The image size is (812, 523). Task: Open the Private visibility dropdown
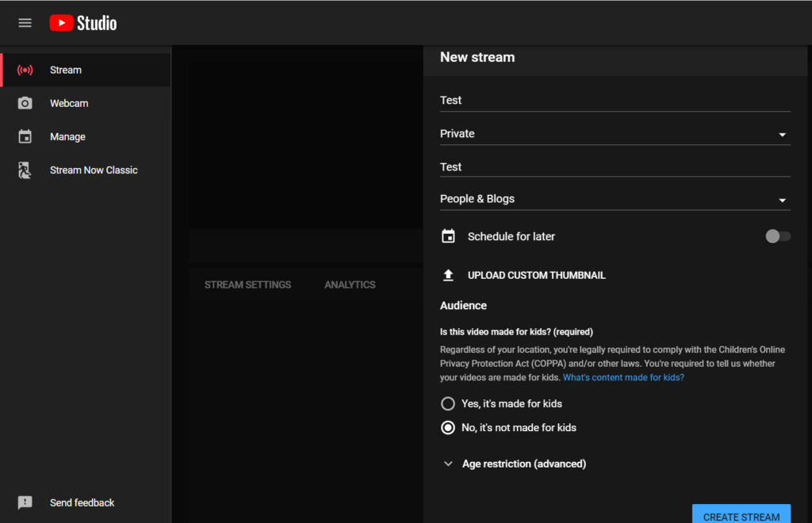pyautogui.click(x=615, y=134)
